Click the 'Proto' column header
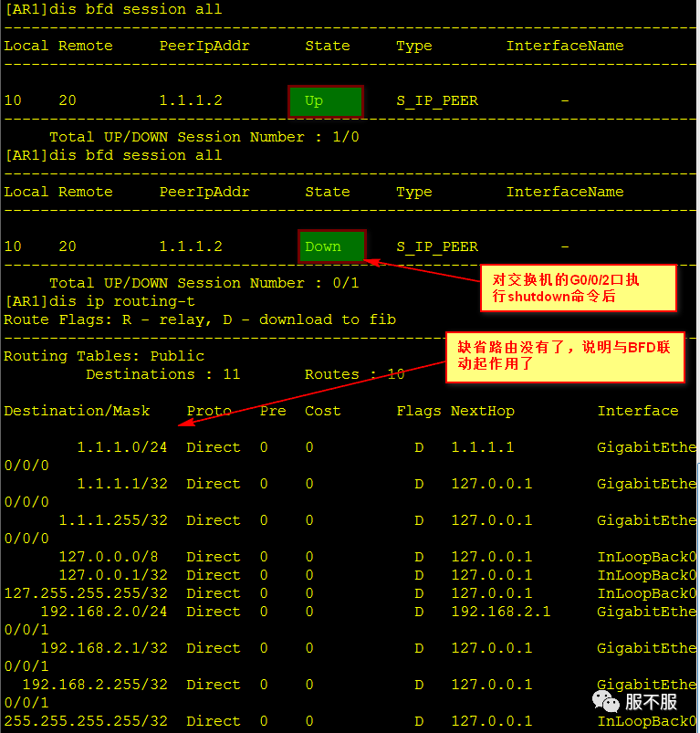This screenshot has width=700, height=733. tap(209, 411)
